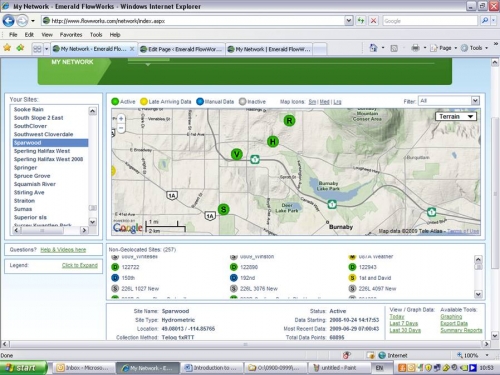Open search provider dropdown arrow
Image resolution: width=500 pixels, height=375 pixels.
(493, 21)
